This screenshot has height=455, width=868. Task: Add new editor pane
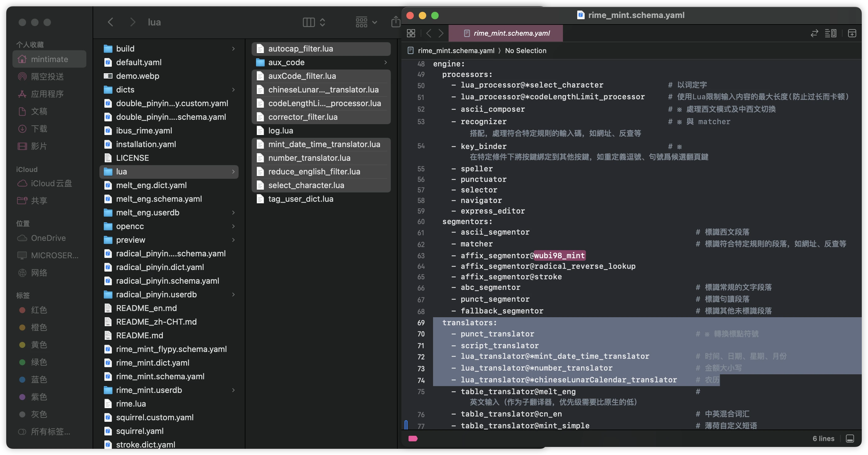pos(852,33)
